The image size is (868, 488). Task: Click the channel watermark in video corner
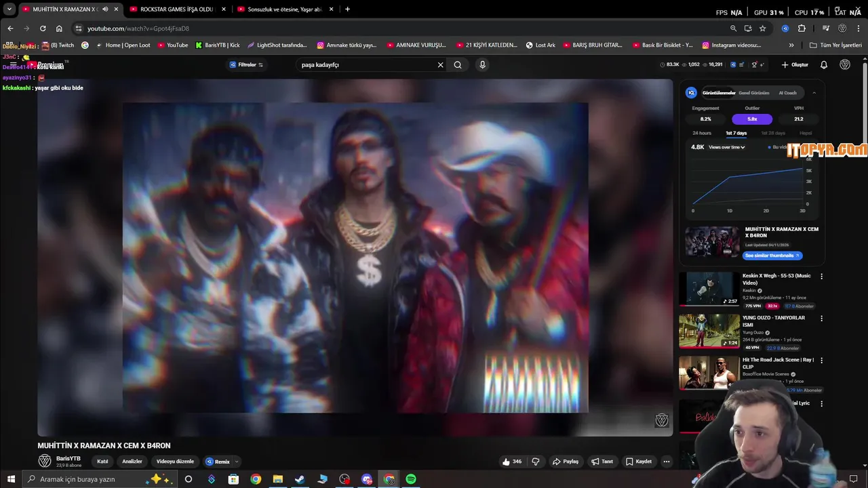662,421
